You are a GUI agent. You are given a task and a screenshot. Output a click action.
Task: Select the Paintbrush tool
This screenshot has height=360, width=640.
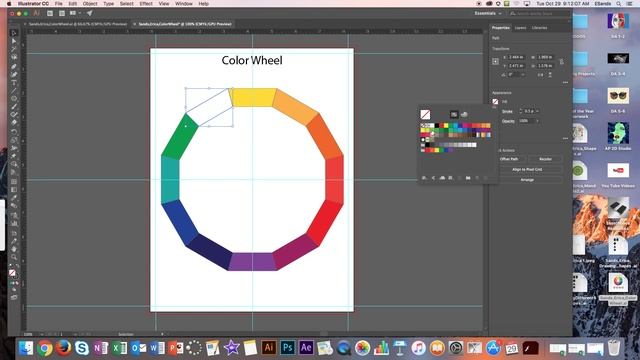click(14, 107)
